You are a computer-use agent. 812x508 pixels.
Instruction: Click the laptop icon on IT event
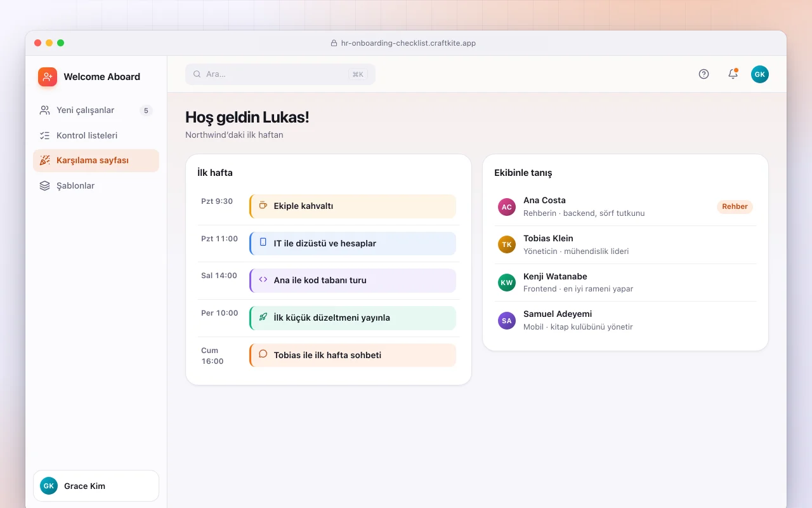tap(263, 243)
